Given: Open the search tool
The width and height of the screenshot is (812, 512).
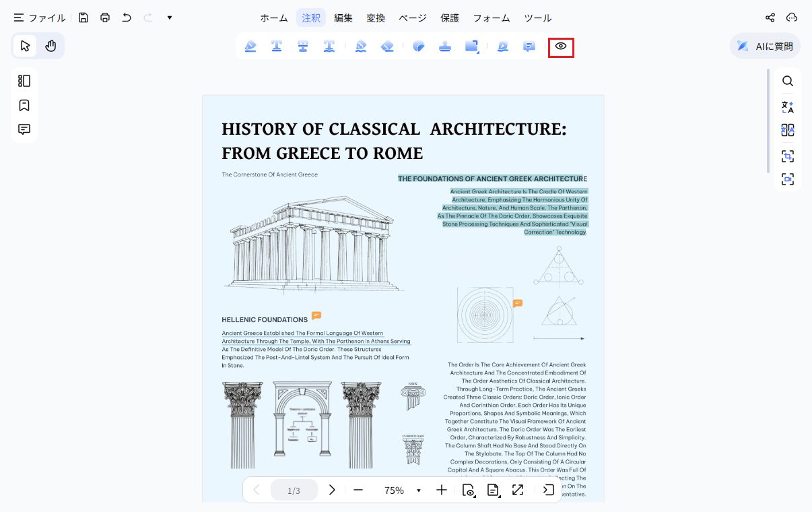Looking at the screenshot, I should click(x=788, y=82).
